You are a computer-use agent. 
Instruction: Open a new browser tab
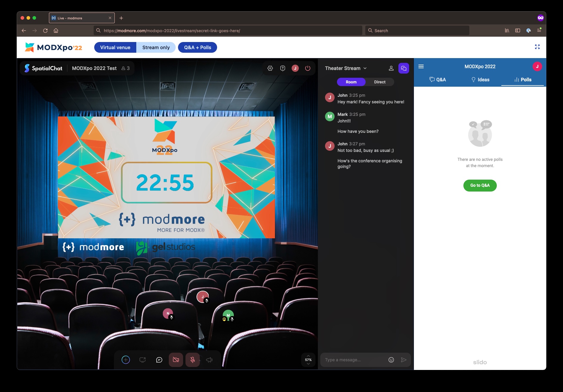tap(121, 18)
